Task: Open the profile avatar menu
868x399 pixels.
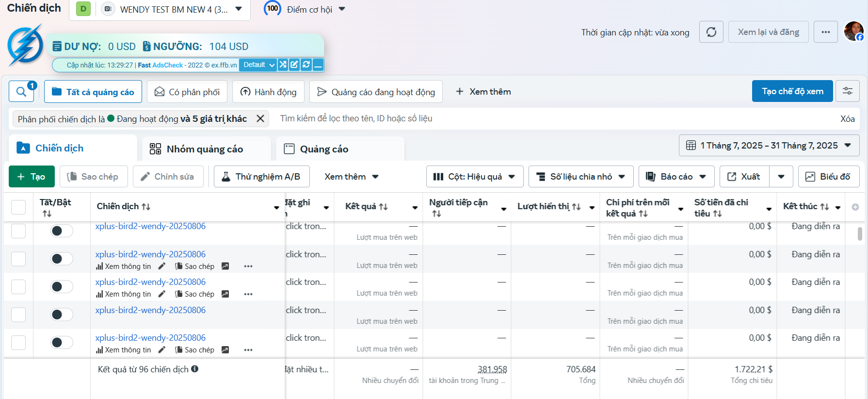Action: [x=853, y=32]
